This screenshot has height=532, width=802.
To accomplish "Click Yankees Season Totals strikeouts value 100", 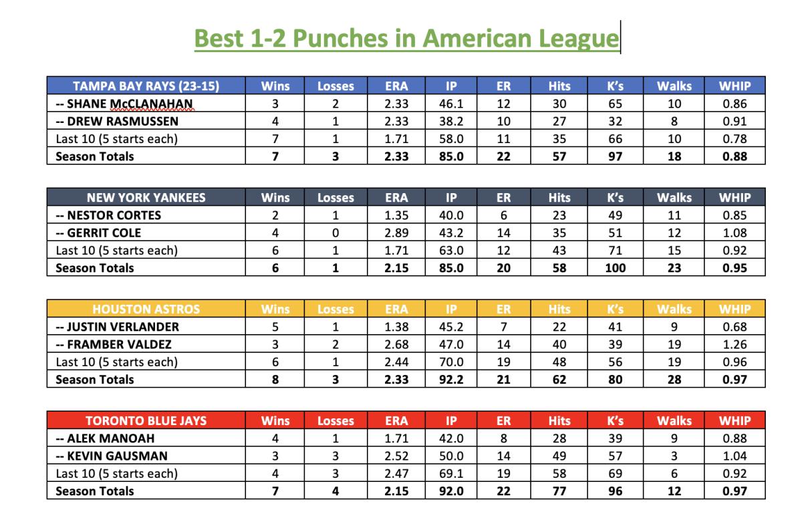I will click(615, 268).
